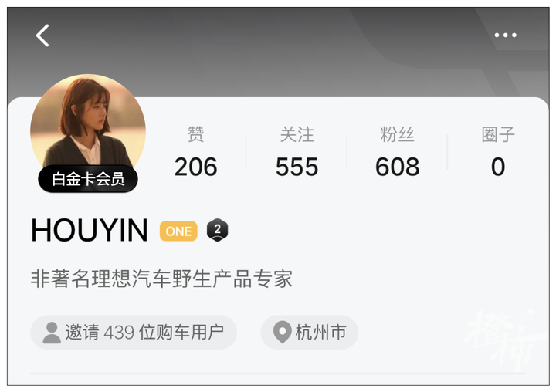Tap the 赞 likes label
This screenshot has height=392, width=556.
click(195, 135)
